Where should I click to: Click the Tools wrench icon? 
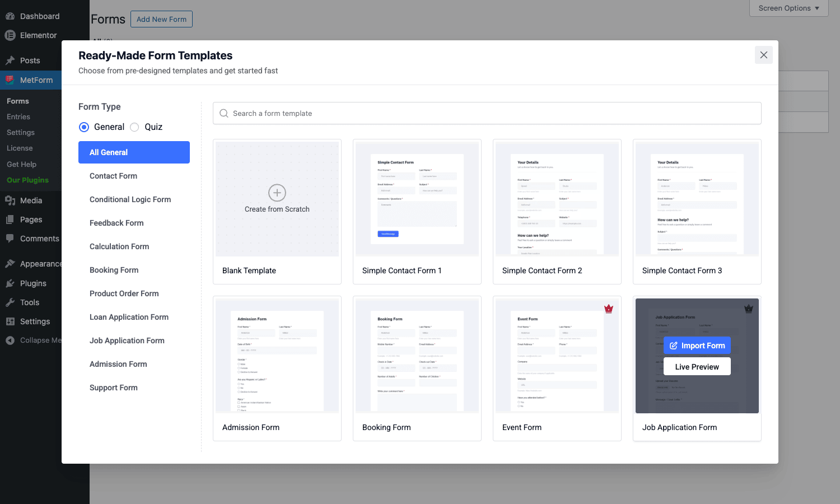click(x=10, y=302)
